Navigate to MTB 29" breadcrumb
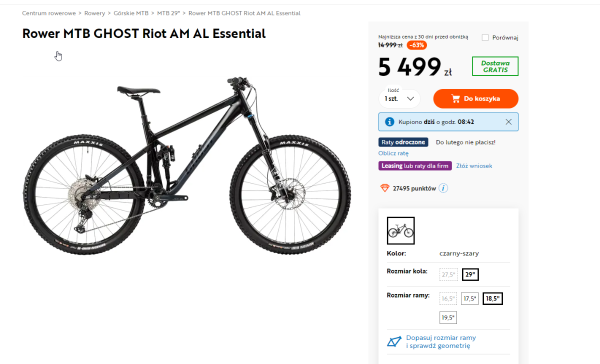600x364 pixels. tap(168, 13)
